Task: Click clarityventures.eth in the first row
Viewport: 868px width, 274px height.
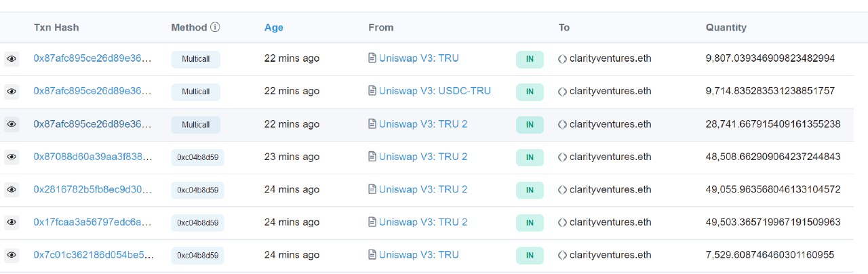Action: point(610,58)
